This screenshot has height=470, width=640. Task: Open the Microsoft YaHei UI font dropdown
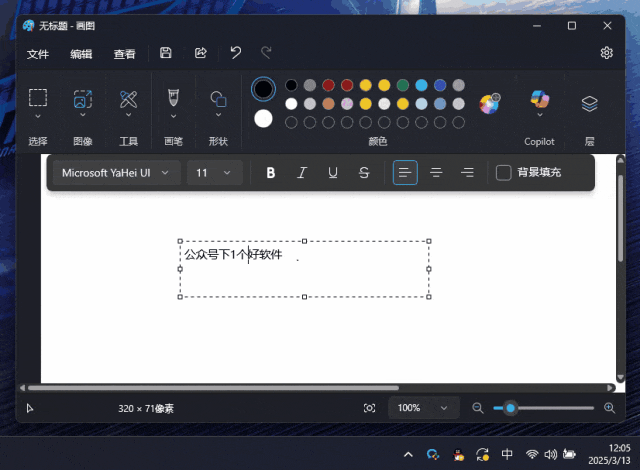tap(117, 173)
